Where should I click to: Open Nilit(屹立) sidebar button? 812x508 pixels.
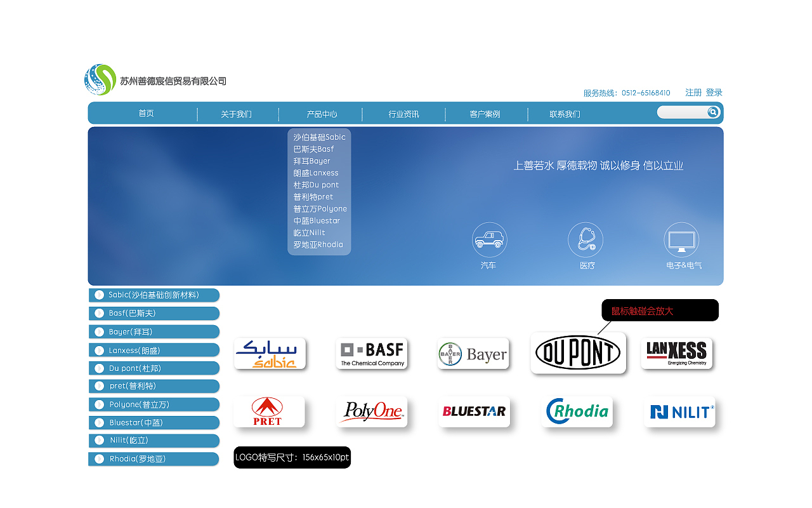[x=154, y=441]
